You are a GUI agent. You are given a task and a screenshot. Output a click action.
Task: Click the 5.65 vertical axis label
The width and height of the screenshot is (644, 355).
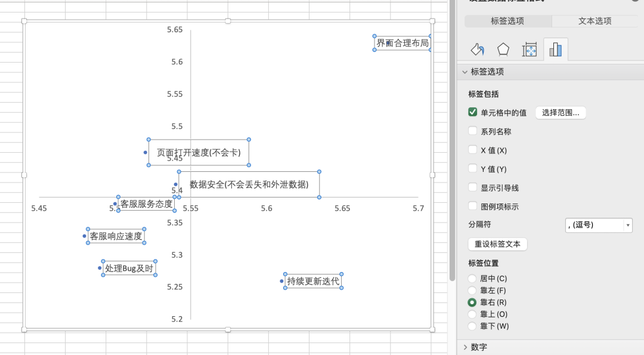click(x=175, y=30)
